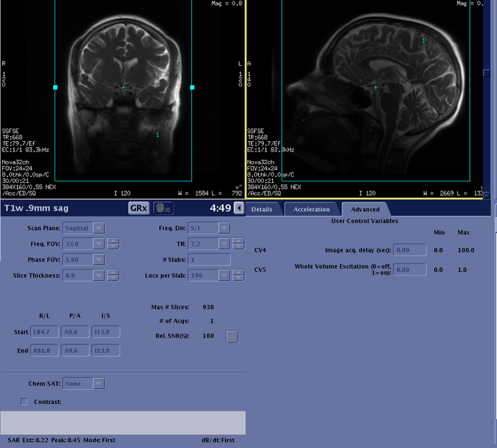
Task: Click the empty message area below Contrast
Action: click(123, 423)
